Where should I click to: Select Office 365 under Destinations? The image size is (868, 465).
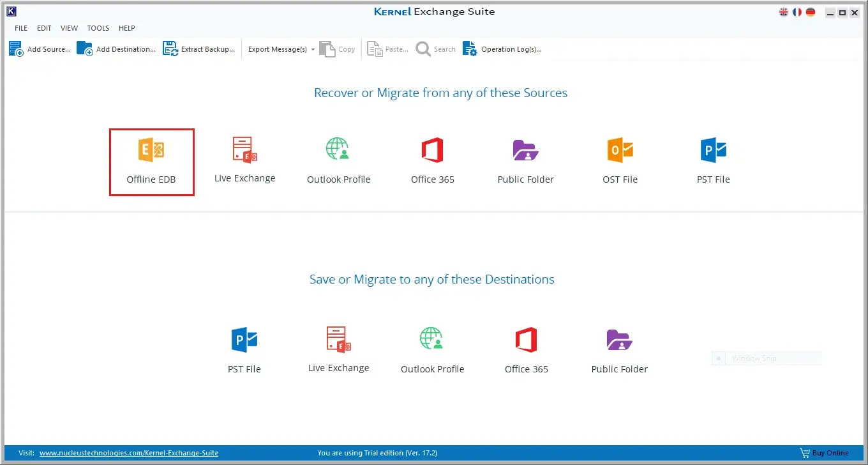pos(526,351)
